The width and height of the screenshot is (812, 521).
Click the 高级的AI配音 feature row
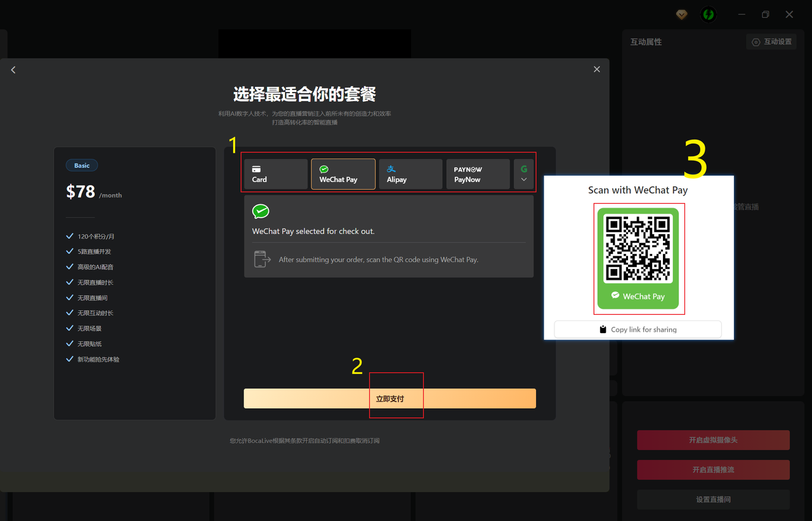pos(90,267)
